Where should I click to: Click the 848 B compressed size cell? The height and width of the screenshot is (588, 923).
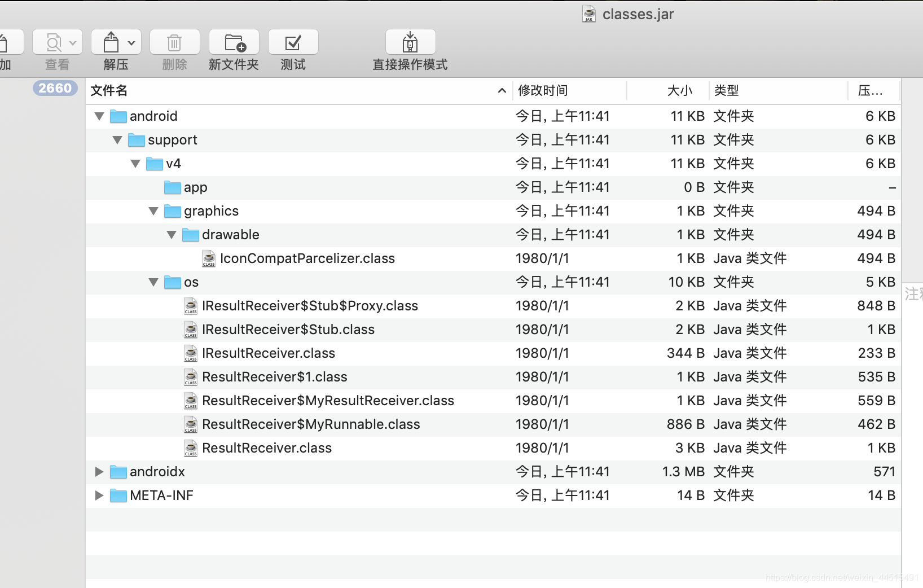[876, 306]
